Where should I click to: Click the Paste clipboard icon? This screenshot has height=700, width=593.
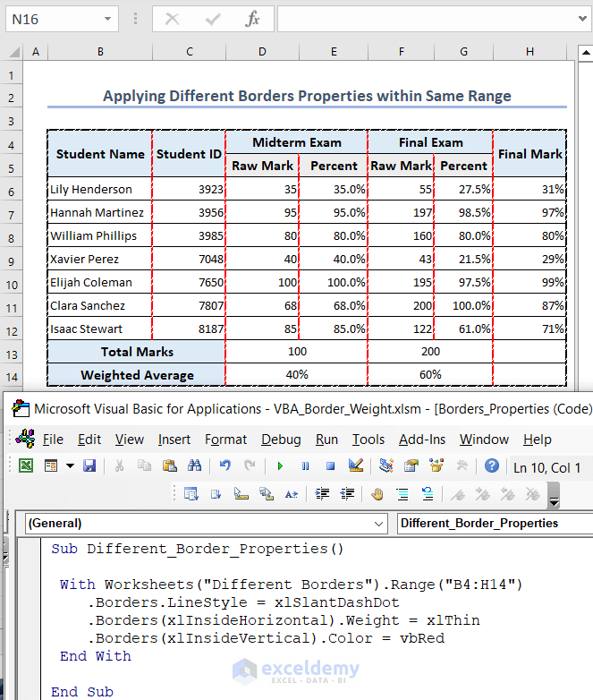click(x=170, y=466)
